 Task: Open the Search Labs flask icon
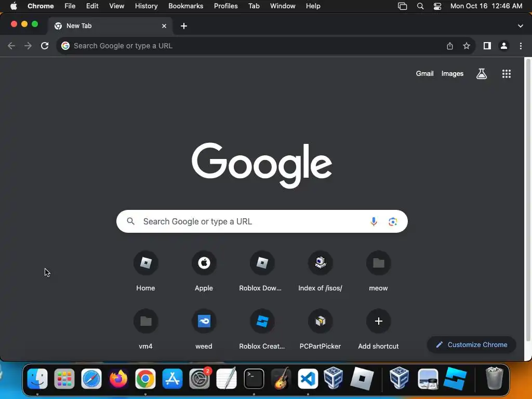(482, 74)
